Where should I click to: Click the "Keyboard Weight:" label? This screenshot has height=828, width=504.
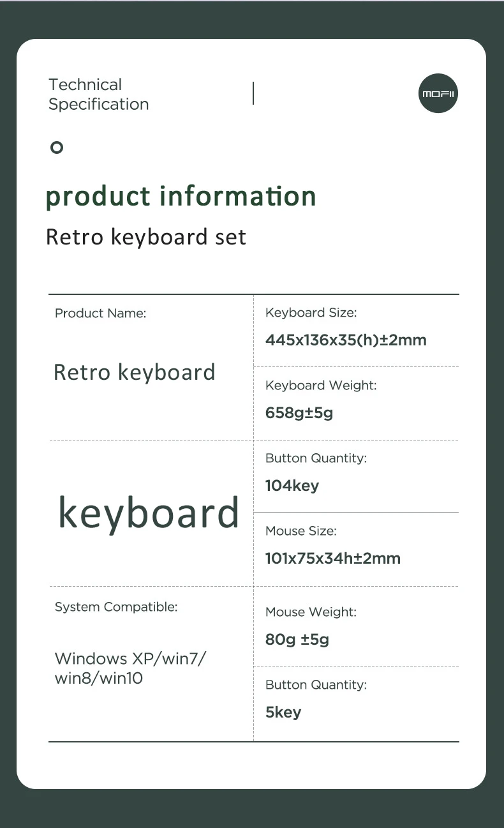[x=321, y=386]
